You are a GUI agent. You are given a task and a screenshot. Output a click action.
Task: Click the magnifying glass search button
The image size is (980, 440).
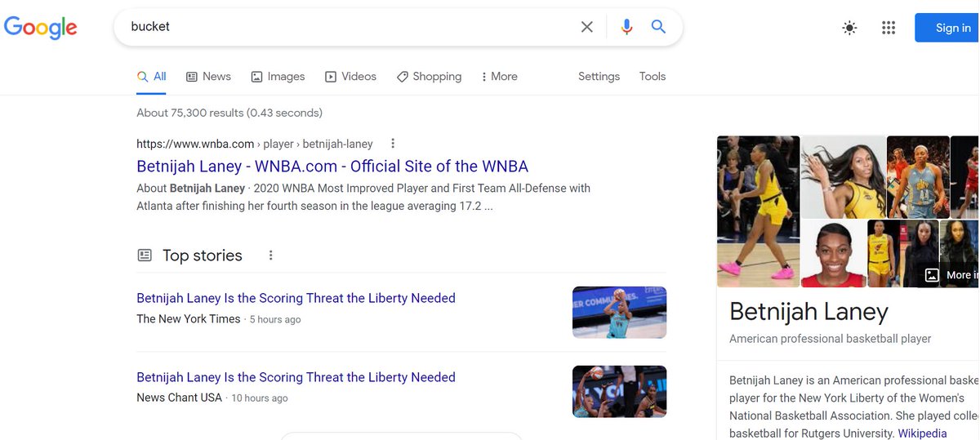[x=658, y=27]
